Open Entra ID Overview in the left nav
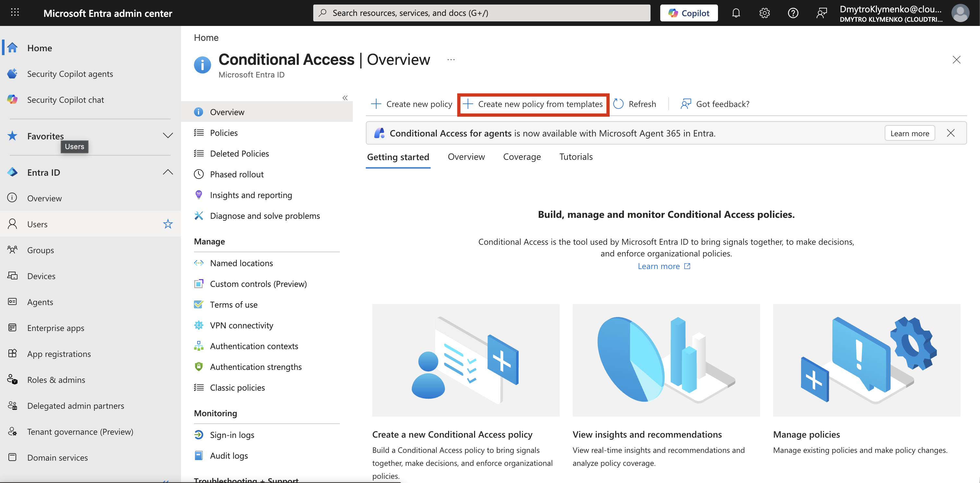Screen dimensions: 980x483 [x=44, y=198]
